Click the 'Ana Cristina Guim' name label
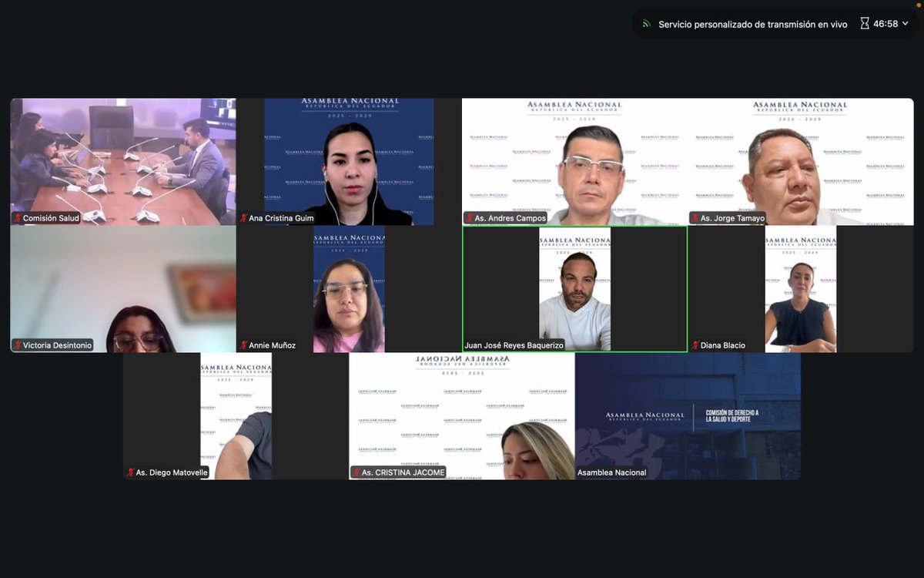This screenshot has height=578, width=924. pos(281,218)
